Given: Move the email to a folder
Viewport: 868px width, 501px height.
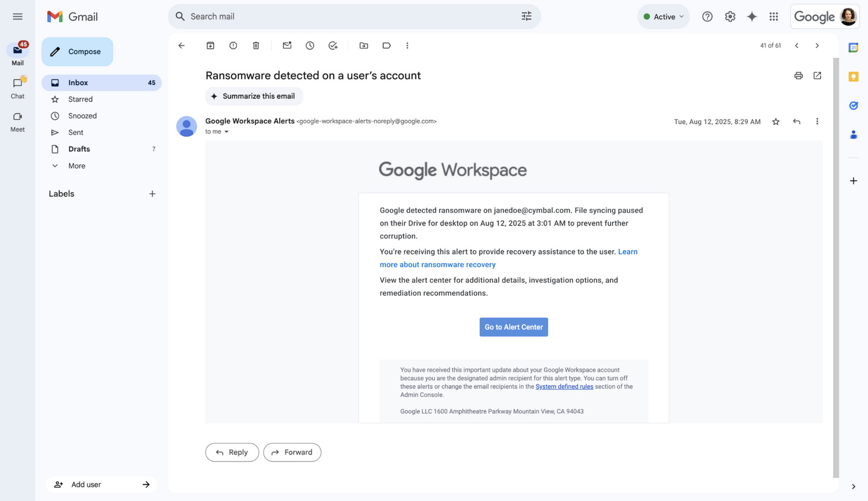Looking at the screenshot, I should (x=363, y=45).
